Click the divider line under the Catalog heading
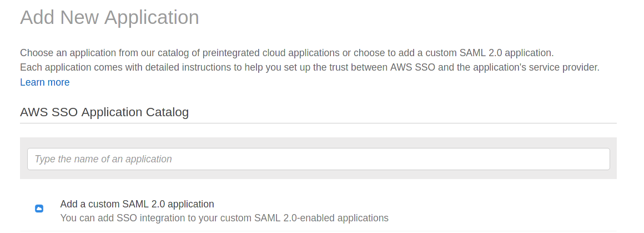Screen dimensions: 644x233 coord(318,123)
